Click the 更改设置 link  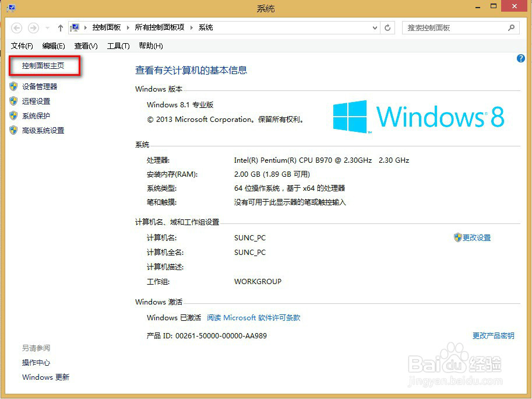[x=478, y=237]
